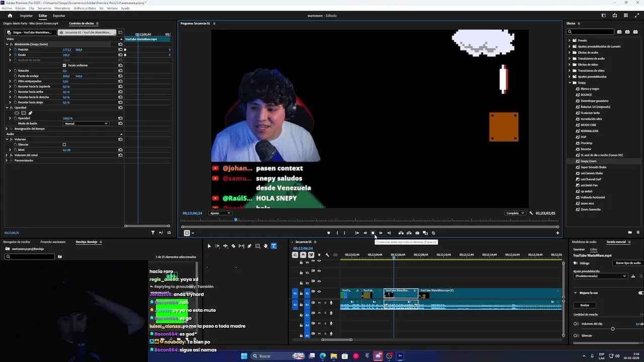Hide video track V1 output
Image resolution: width=644 pixels, height=362 pixels.
(x=319, y=292)
